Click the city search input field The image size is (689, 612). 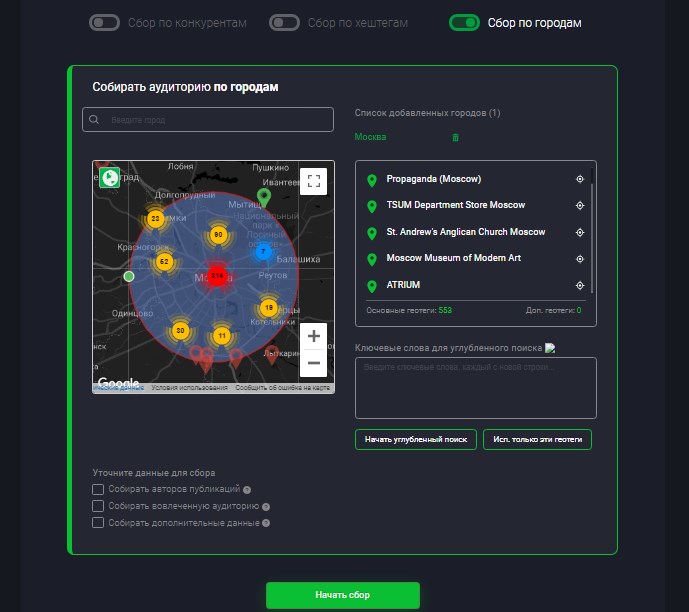pyautogui.click(x=208, y=120)
